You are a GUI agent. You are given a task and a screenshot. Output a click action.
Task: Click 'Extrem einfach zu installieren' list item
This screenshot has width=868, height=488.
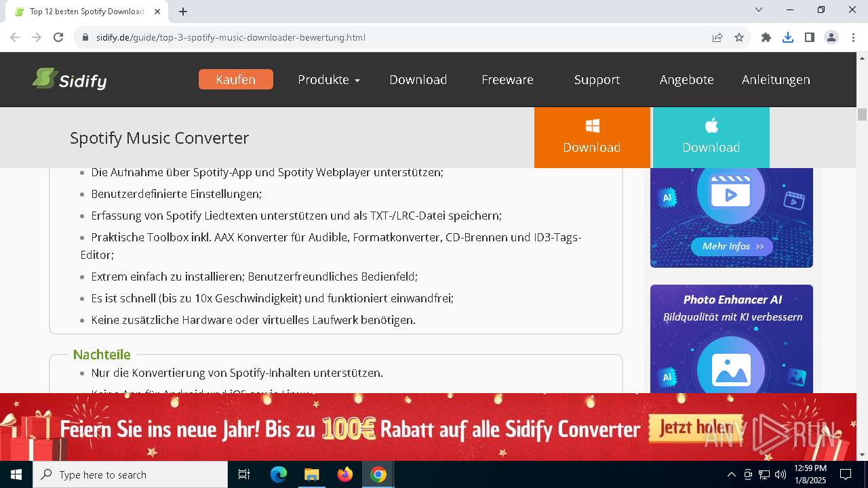tap(254, 277)
